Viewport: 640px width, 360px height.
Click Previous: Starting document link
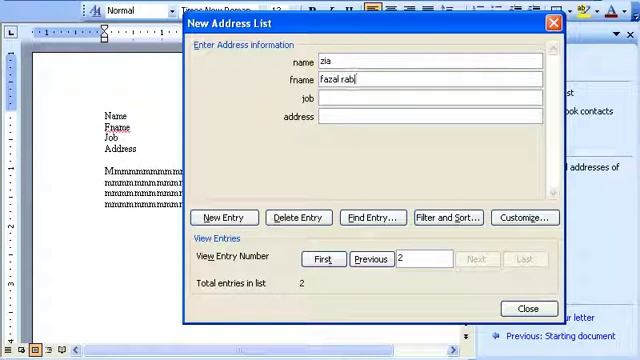(560, 336)
